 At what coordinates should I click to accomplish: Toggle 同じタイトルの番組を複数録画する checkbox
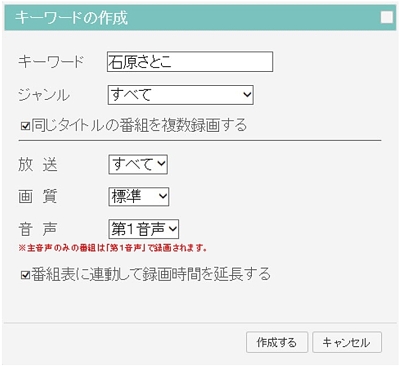(25, 126)
